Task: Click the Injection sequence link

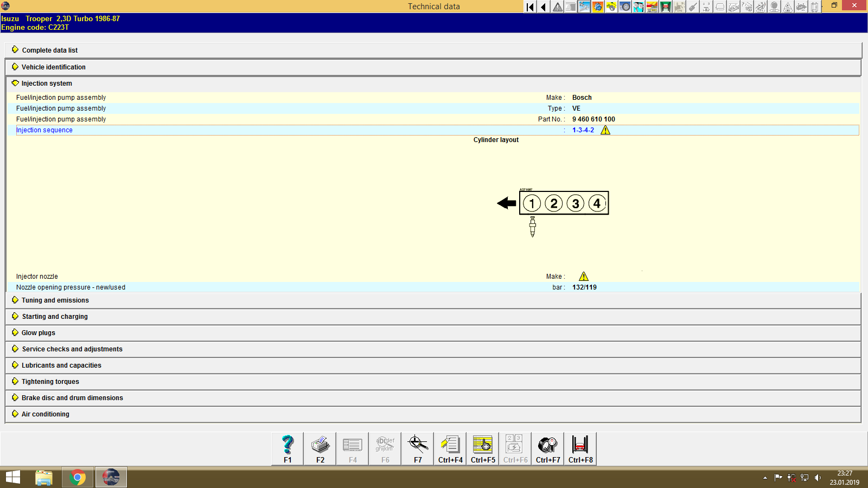Action: (44, 130)
